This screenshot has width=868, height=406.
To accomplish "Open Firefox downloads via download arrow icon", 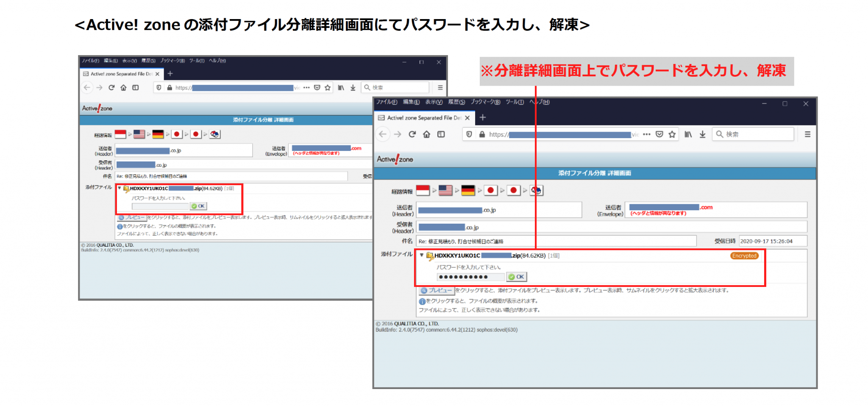I will [x=702, y=134].
